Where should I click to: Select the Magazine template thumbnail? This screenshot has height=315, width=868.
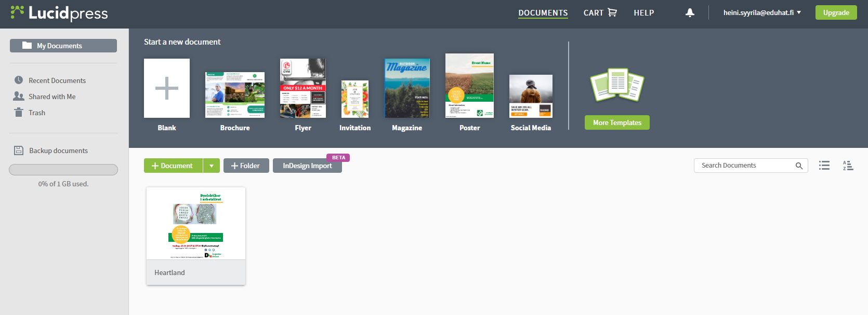pyautogui.click(x=407, y=88)
